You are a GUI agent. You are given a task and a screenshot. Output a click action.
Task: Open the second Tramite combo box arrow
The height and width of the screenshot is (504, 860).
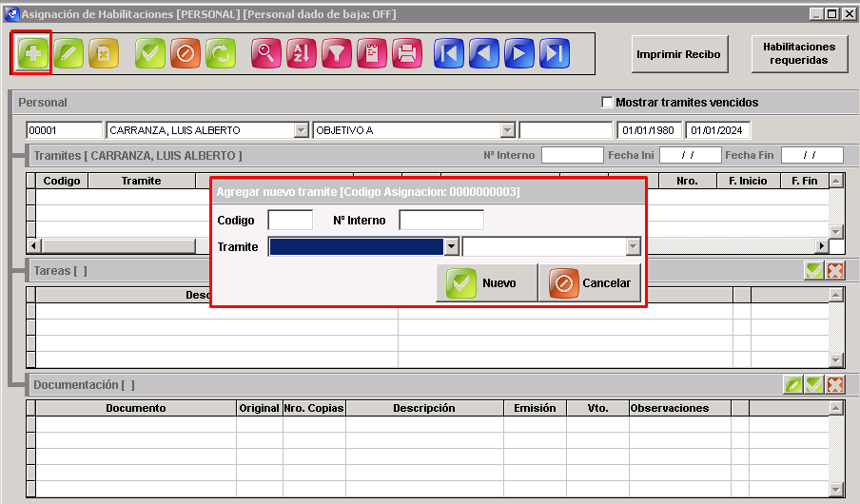click(x=634, y=246)
